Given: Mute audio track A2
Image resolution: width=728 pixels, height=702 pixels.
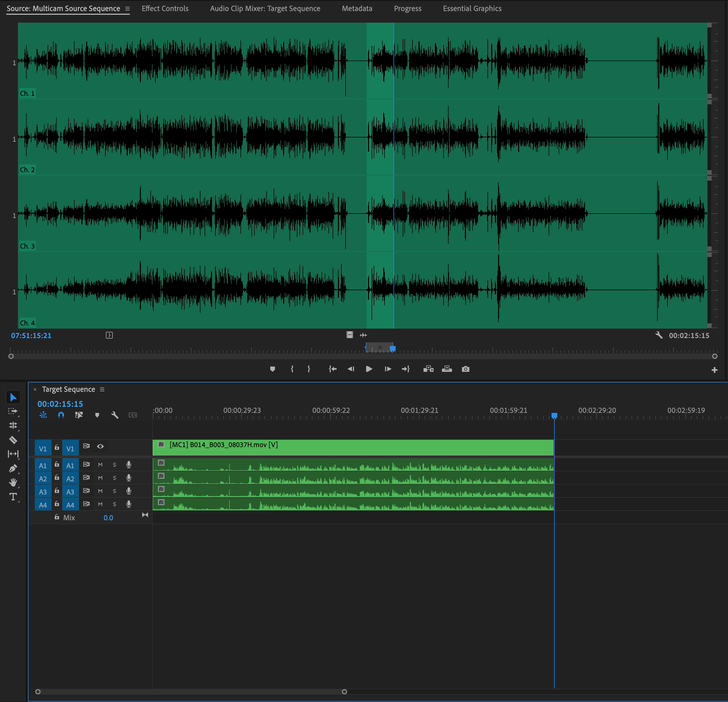Looking at the screenshot, I should [x=100, y=478].
